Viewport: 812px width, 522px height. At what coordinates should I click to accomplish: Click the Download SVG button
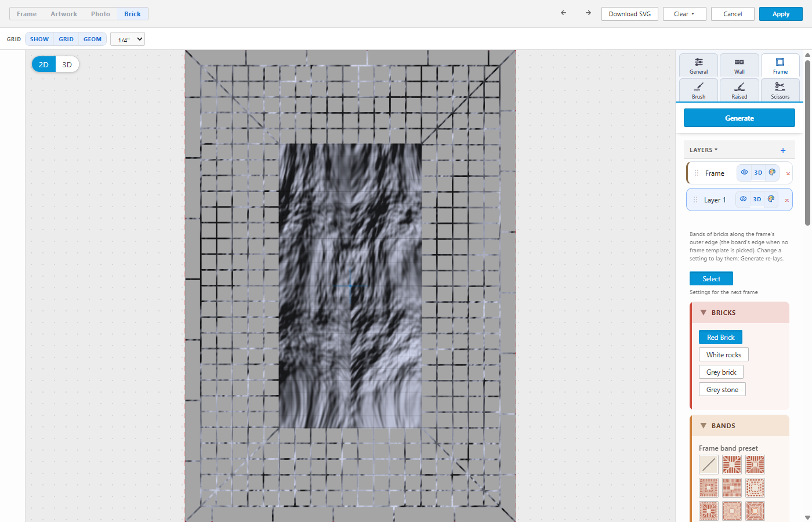[630, 14]
